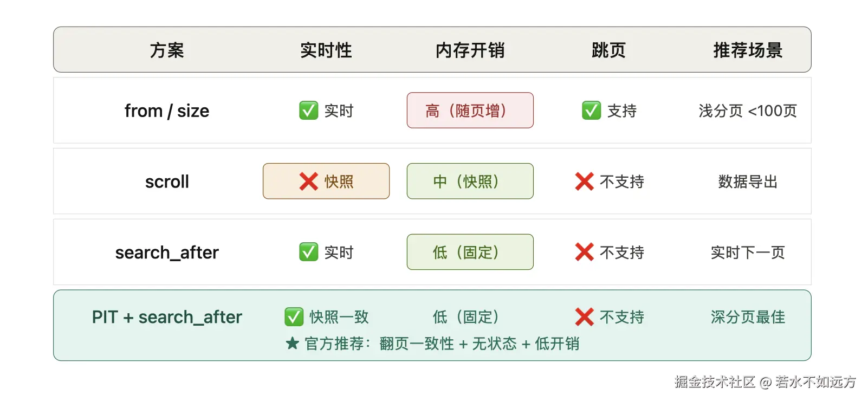Click the red X in PIT + search_after row
The image size is (868, 401).
tap(585, 317)
